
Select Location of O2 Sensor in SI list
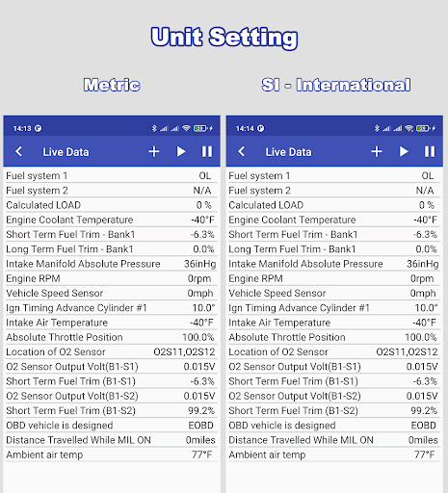pyautogui.click(x=334, y=351)
